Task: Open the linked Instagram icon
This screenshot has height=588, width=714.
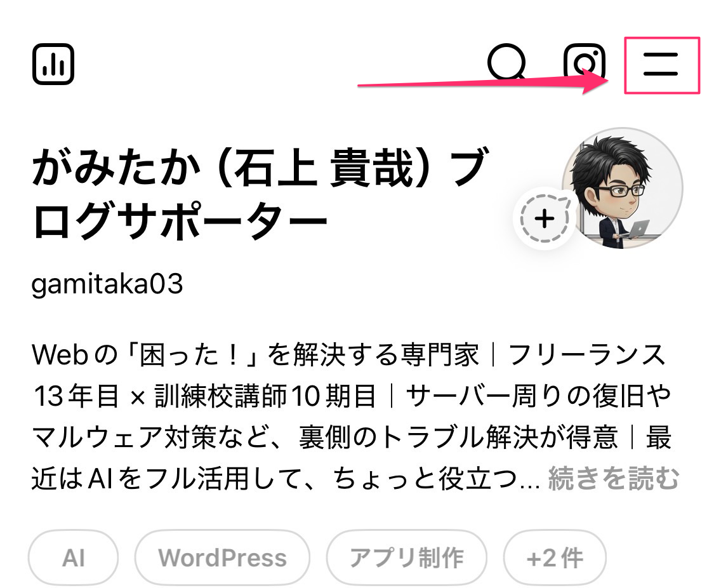Action: tap(585, 62)
